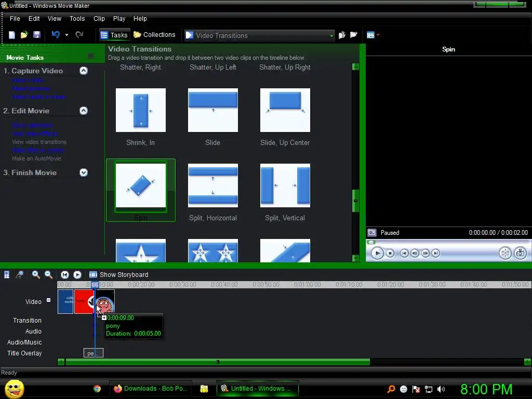Step to Previous Frame in monitor
This screenshot has width=532, height=399.
(415, 253)
